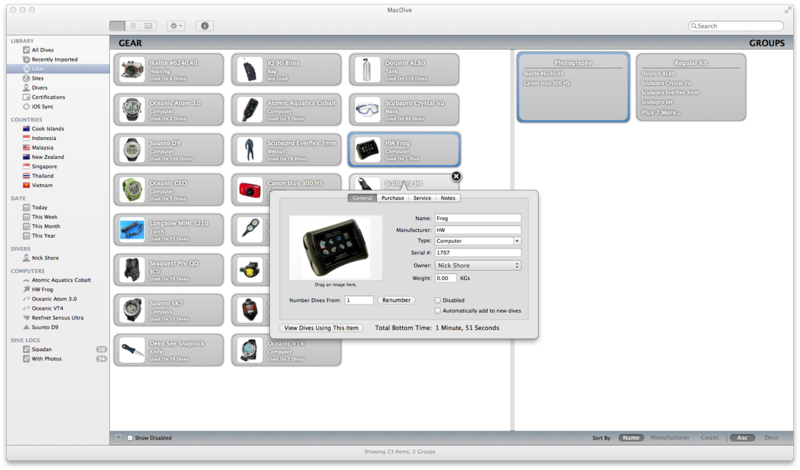Image resolution: width=800 pixels, height=470 pixels.
Task: Sort gear by Manufacturer
Action: tap(670, 438)
